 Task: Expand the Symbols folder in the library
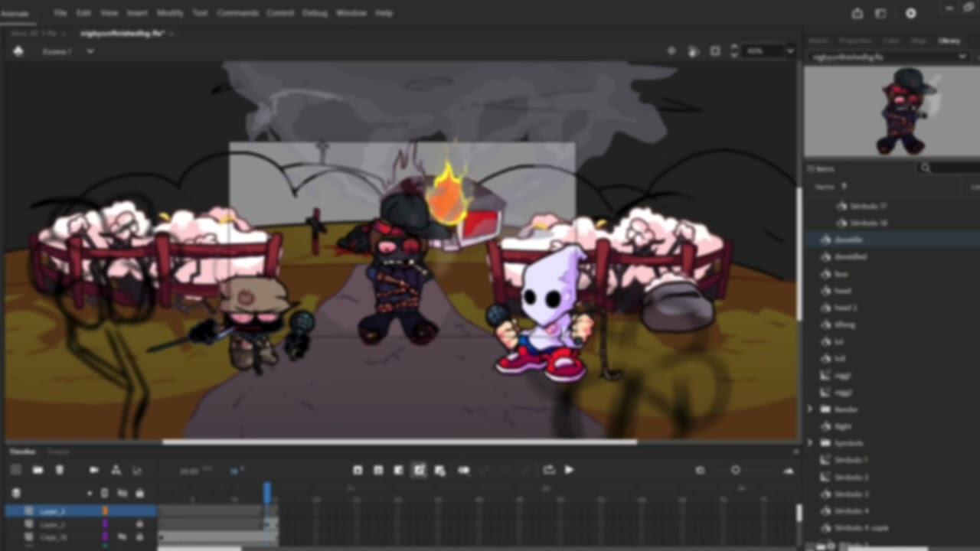(811, 443)
